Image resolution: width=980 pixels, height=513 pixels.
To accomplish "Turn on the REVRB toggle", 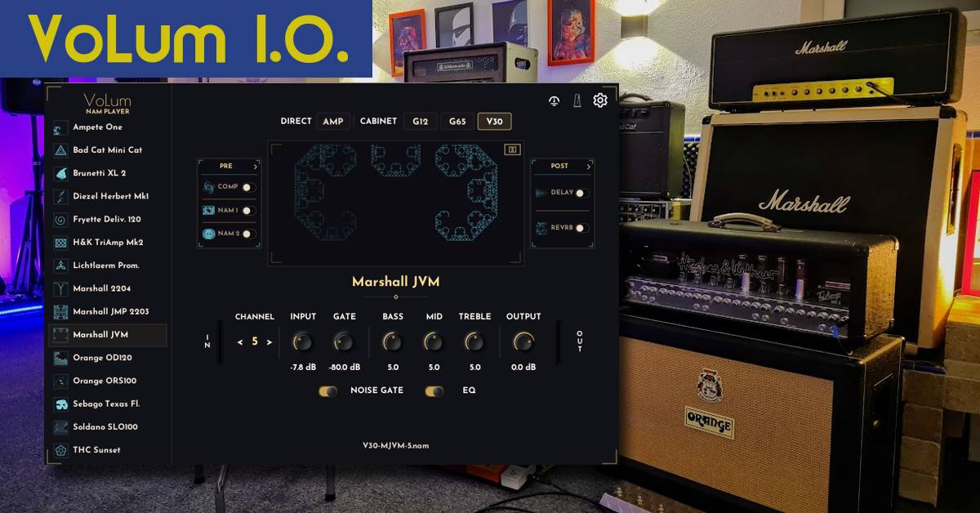I will 582,228.
